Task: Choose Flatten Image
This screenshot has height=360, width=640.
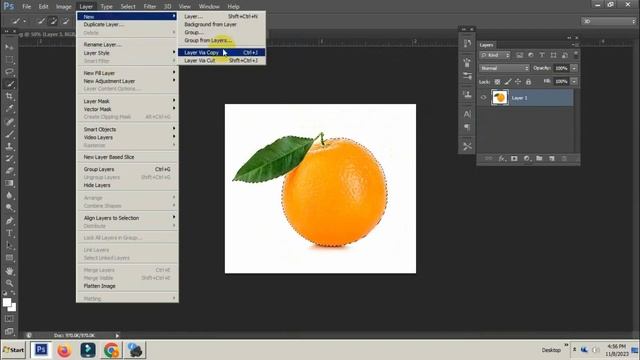Action: point(127,286)
